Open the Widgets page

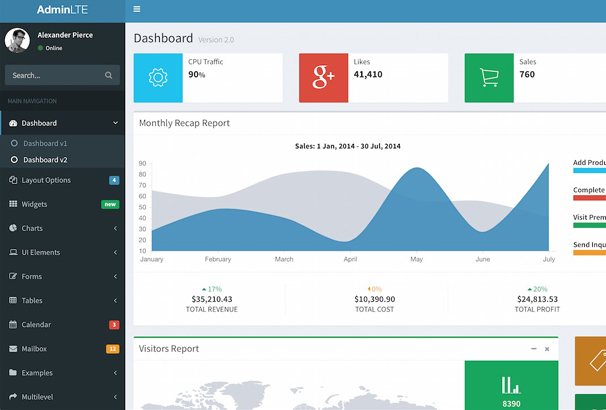35,204
